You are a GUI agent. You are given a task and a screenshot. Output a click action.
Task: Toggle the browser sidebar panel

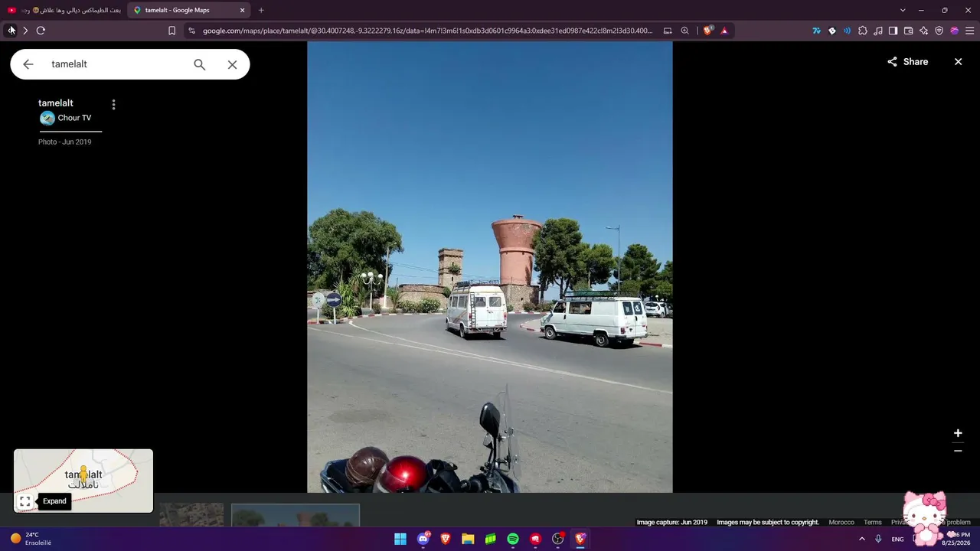(893, 31)
